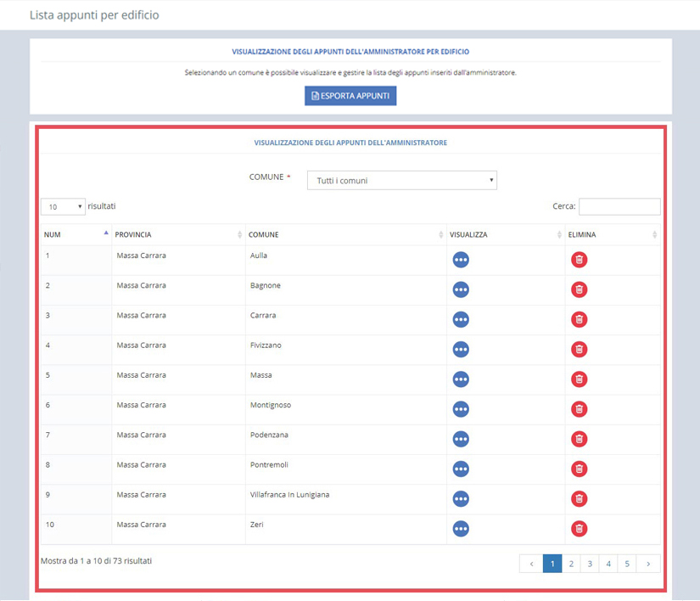This screenshot has width=700, height=601.
Task: Delete the Pontremoli notes entry
Action: point(579,469)
